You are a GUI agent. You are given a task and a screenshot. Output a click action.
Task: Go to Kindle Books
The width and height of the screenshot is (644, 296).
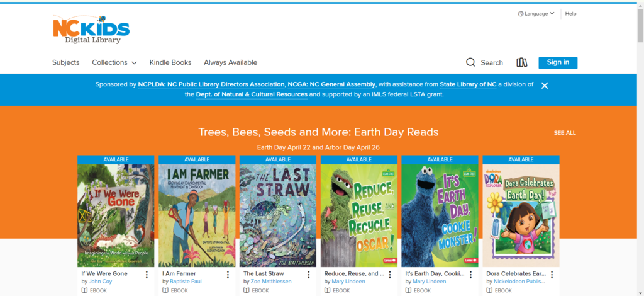pyautogui.click(x=170, y=62)
